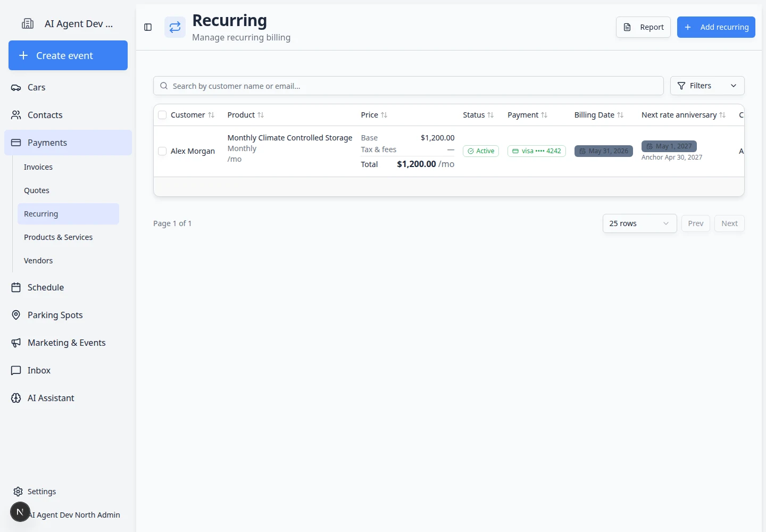Open Products & Services submenu item
Viewport: 766px width, 532px height.
coord(68,237)
